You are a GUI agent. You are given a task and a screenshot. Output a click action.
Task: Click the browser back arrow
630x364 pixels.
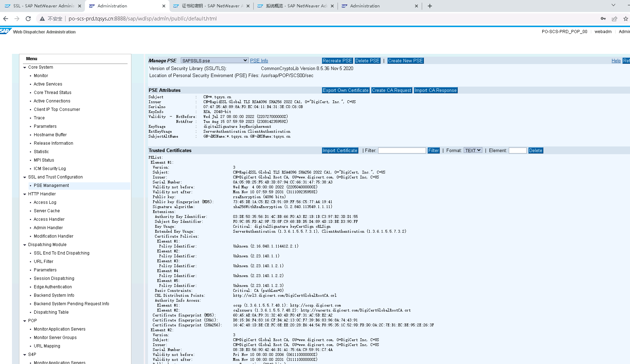tap(6, 19)
